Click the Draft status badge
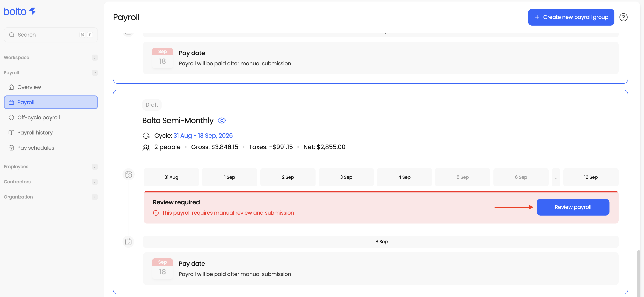This screenshot has height=297, width=644. (x=152, y=105)
